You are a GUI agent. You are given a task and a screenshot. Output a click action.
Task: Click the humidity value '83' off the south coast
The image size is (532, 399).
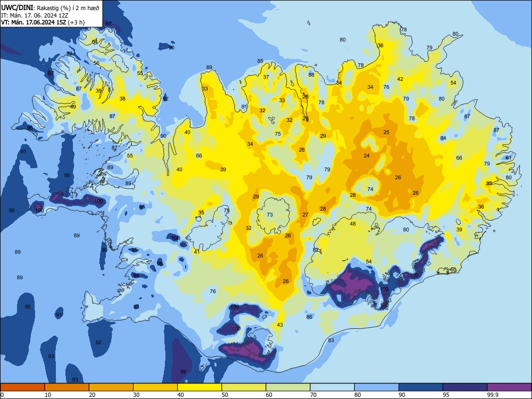pyautogui.click(x=331, y=340)
